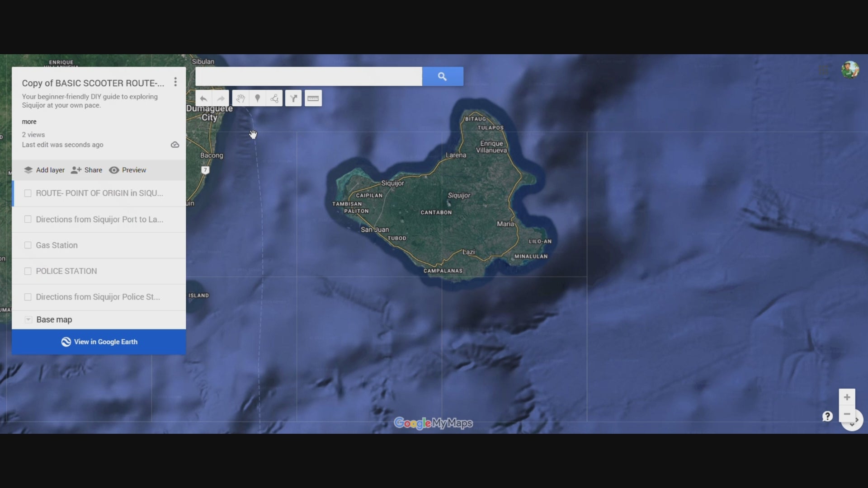Click the CANTABON label on the map
The height and width of the screenshot is (488, 868).
pyautogui.click(x=436, y=212)
